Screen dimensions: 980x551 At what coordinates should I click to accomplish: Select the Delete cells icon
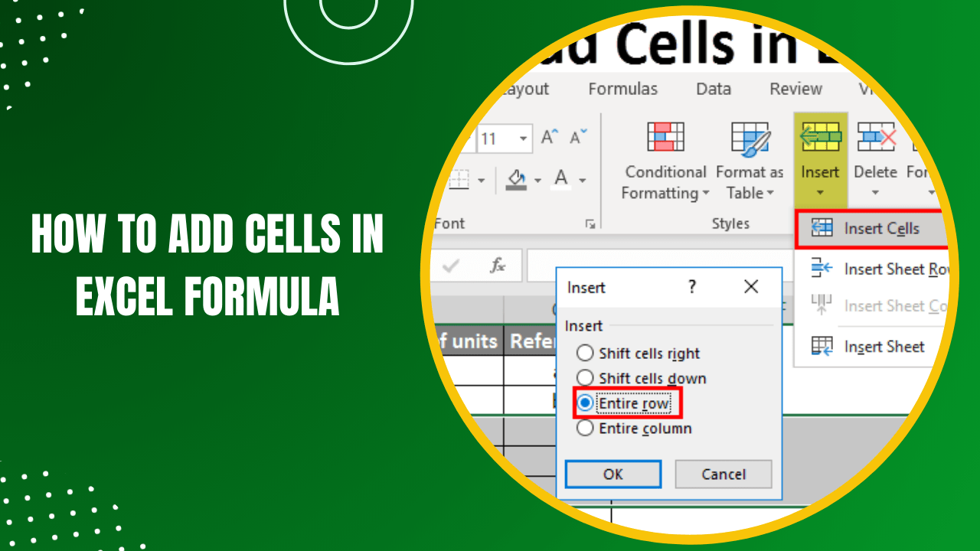pyautogui.click(x=875, y=138)
